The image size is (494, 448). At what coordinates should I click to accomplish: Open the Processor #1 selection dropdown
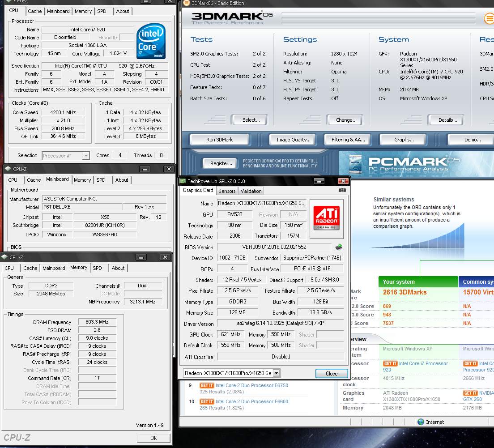(86, 156)
